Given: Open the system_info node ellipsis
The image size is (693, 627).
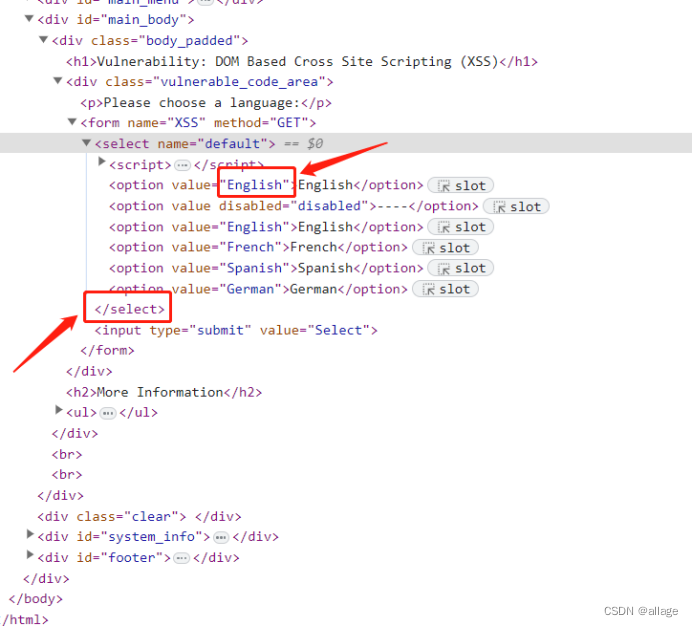Looking at the screenshot, I should click(x=221, y=538).
